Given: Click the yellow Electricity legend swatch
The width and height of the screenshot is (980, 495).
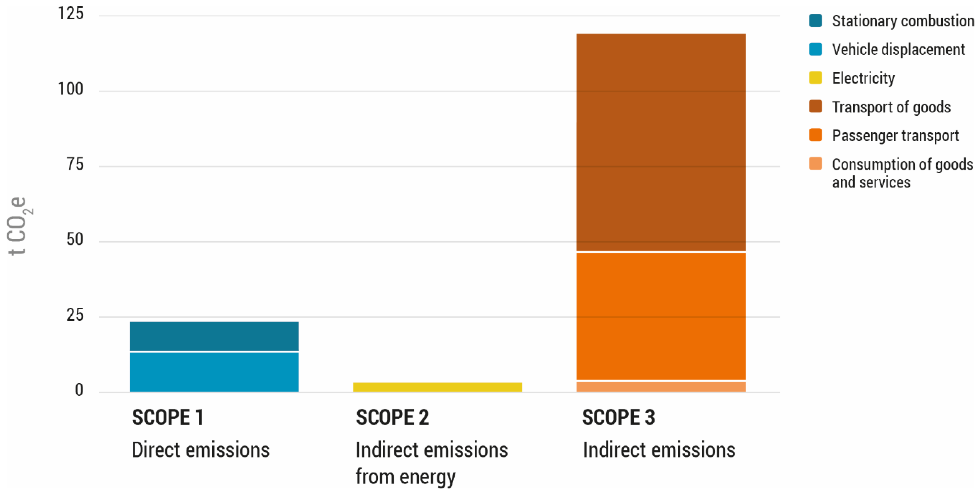Looking at the screenshot, I should point(816,78).
